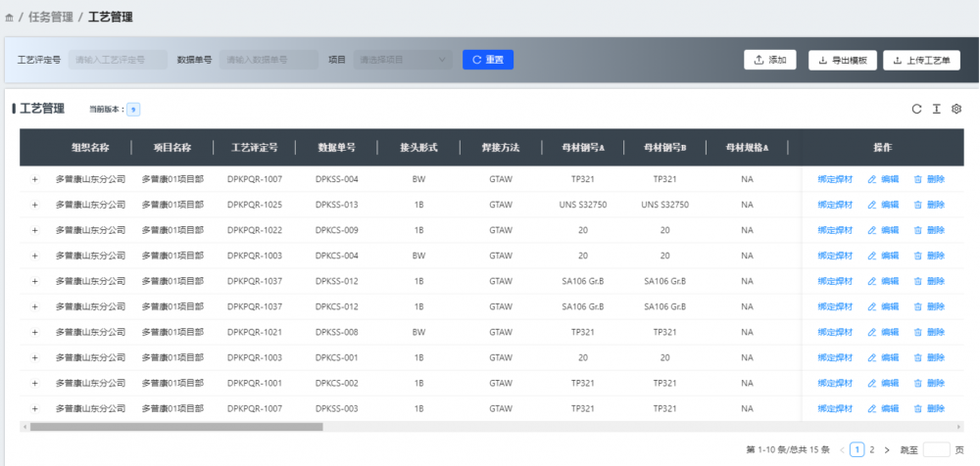Open the 项目 selection dropdown

(x=402, y=60)
